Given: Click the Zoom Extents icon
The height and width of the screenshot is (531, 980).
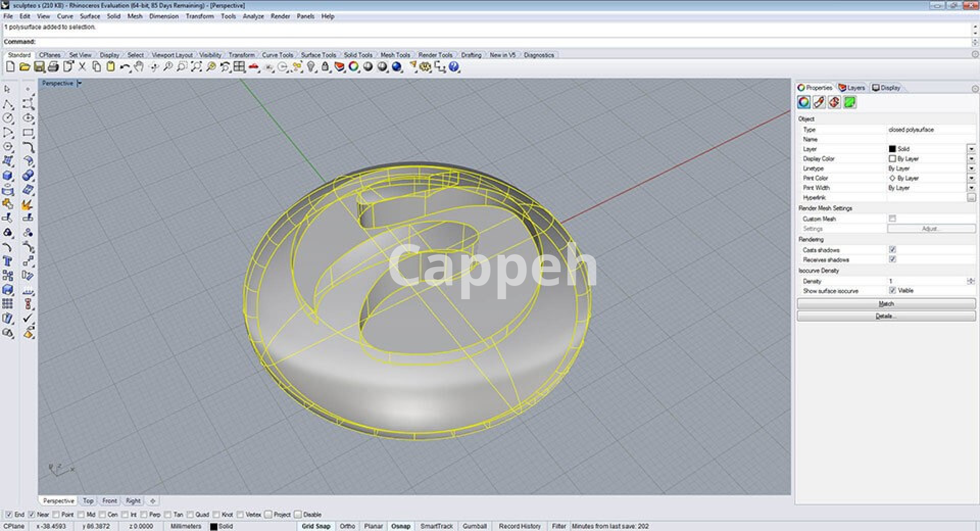Looking at the screenshot, I should click(x=196, y=67).
